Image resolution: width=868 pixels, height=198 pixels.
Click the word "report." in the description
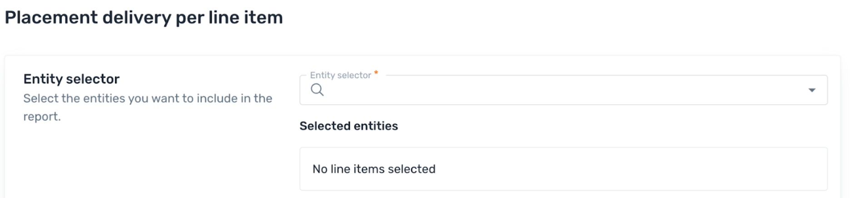point(42,117)
